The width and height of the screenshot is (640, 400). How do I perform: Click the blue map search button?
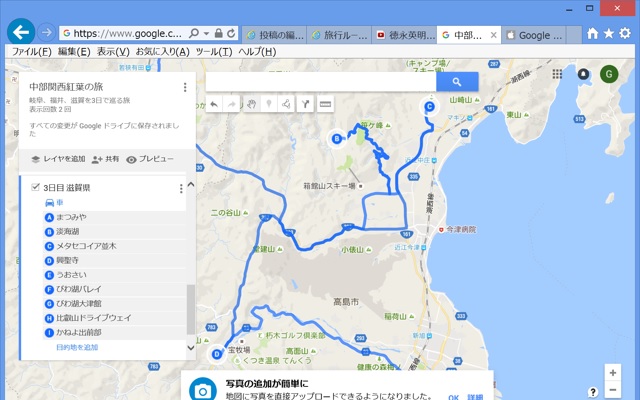click(455, 82)
